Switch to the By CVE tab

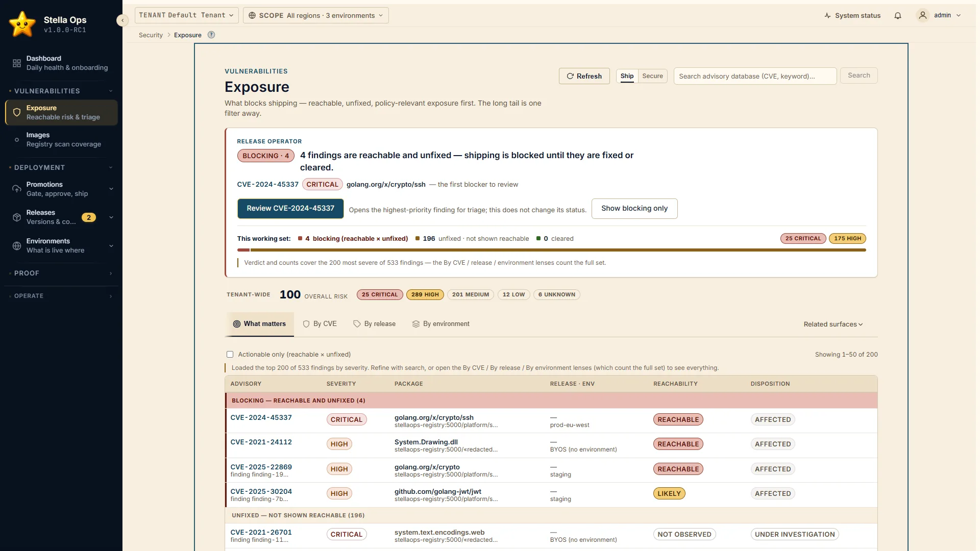point(320,324)
